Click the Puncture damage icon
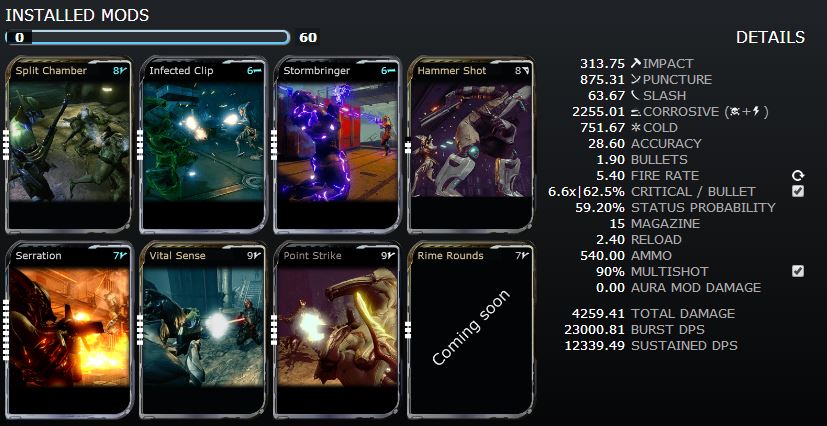827x426 pixels. (x=636, y=80)
